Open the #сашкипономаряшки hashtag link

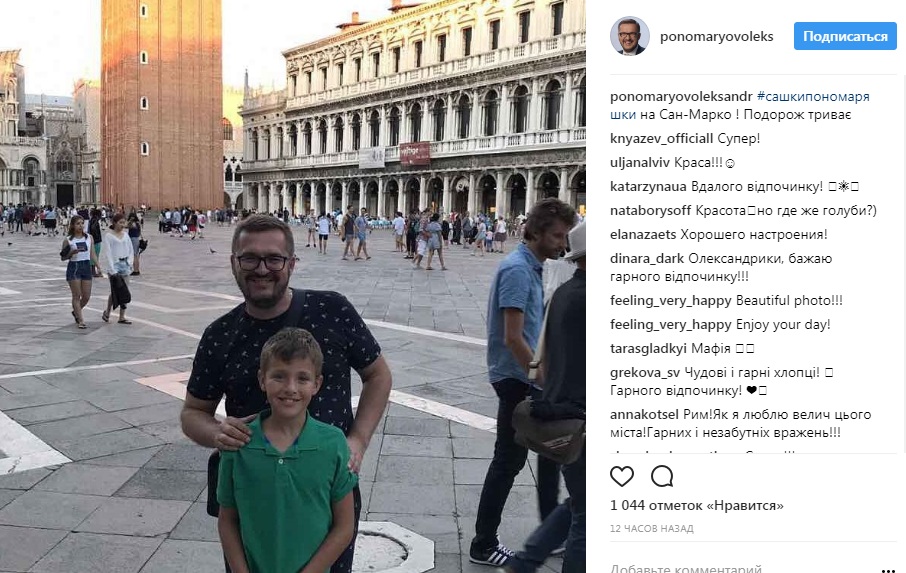[740, 105]
